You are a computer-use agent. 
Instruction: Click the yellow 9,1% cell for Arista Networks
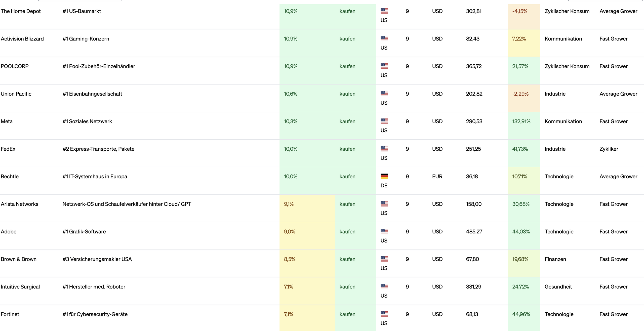point(289,204)
